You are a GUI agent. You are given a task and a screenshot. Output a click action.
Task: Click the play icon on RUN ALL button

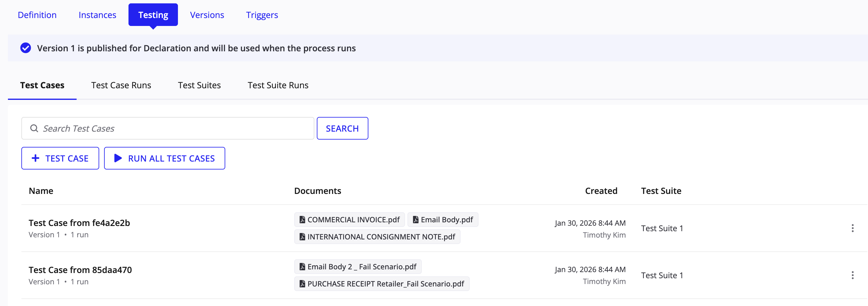pyautogui.click(x=118, y=158)
